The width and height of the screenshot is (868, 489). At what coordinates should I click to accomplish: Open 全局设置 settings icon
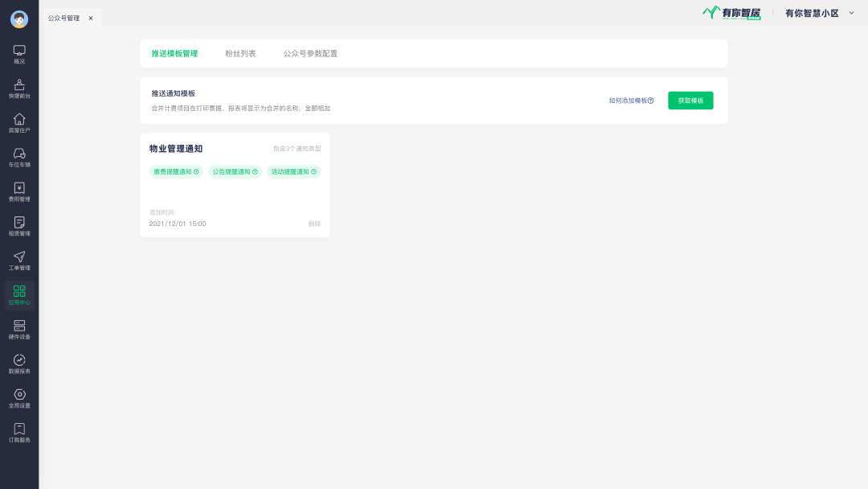click(x=19, y=398)
